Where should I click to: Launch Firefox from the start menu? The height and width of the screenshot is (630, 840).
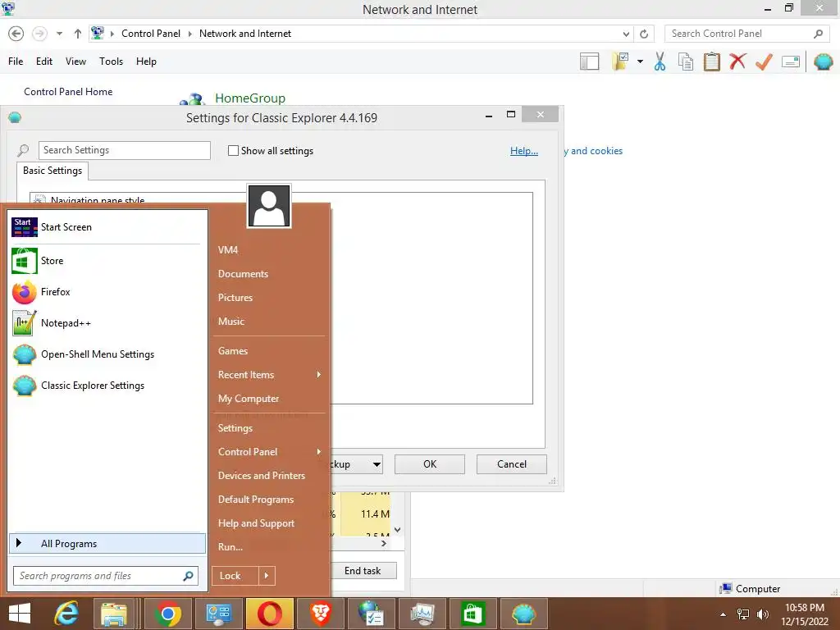pos(106,292)
